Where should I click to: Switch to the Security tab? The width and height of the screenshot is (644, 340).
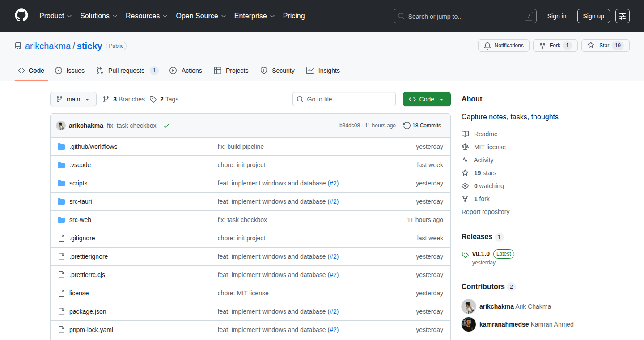click(277, 71)
